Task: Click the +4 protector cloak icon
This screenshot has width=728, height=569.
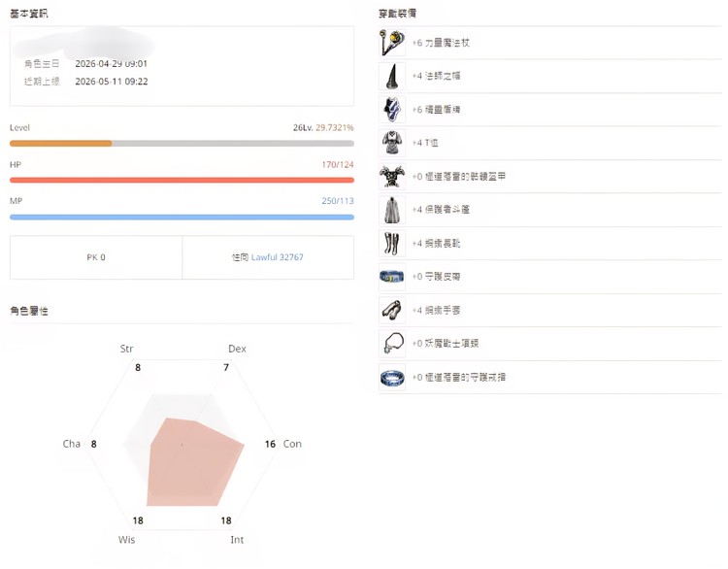Action: tap(392, 210)
